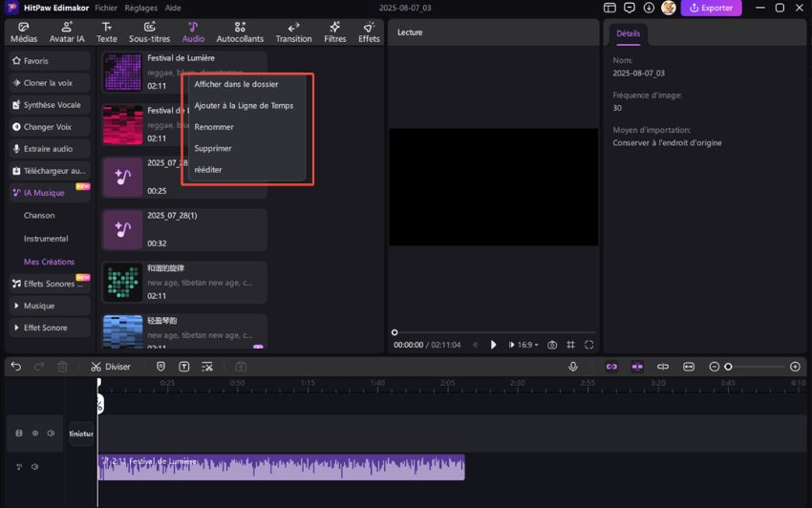Take a snapshot of the preview

pos(552,345)
